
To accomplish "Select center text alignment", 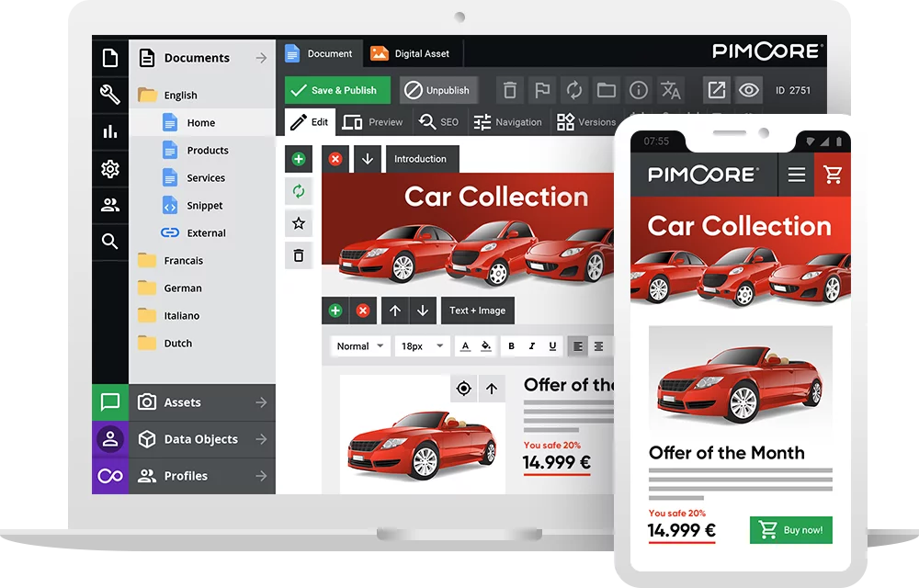I will click(x=598, y=346).
